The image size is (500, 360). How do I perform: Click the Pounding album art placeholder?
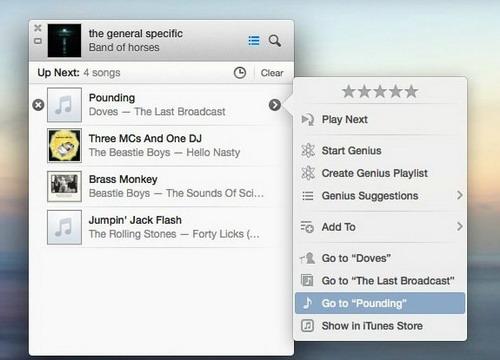(x=64, y=105)
